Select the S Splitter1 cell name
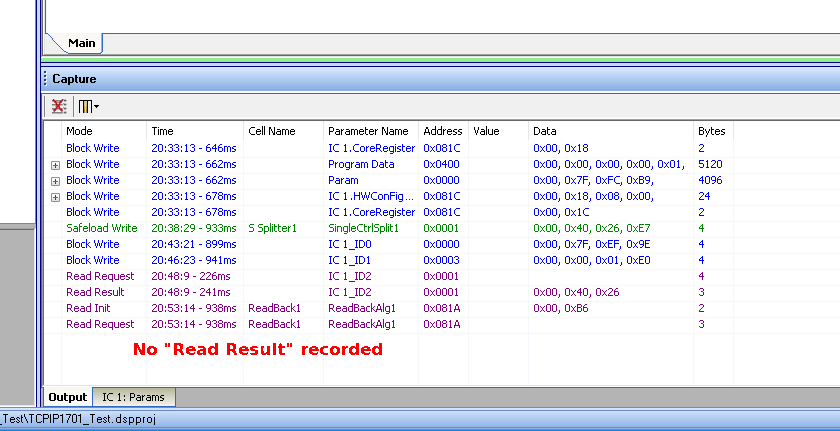Image resolution: width=840 pixels, height=431 pixels. 272,228
